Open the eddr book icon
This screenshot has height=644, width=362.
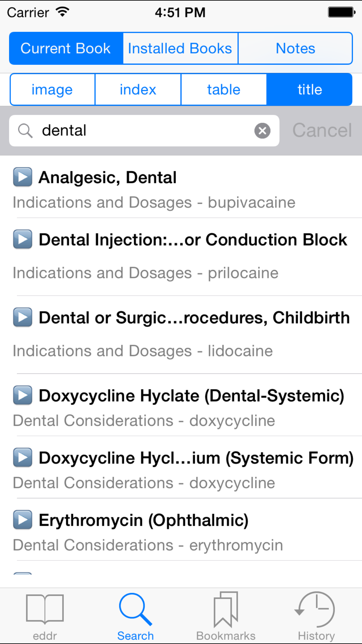click(x=45, y=610)
